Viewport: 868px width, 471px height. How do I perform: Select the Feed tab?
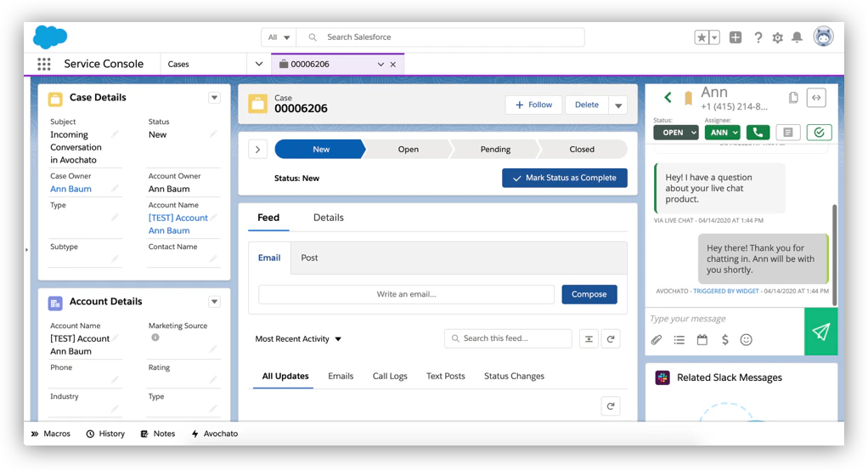coord(268,218)
